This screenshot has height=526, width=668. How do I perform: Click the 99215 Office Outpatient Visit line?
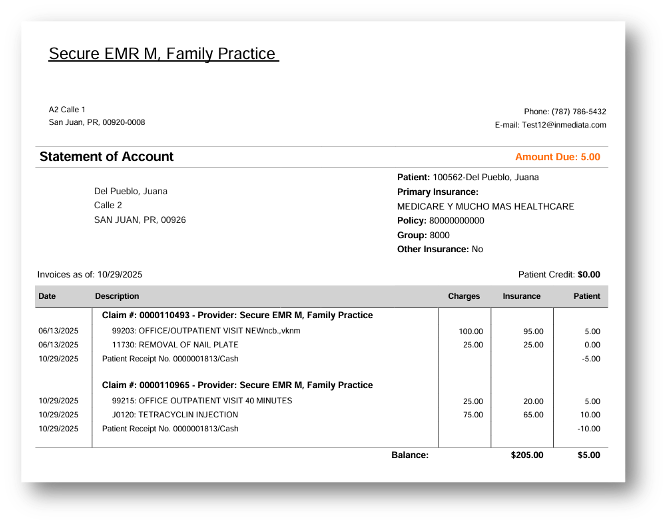point(201,400)
